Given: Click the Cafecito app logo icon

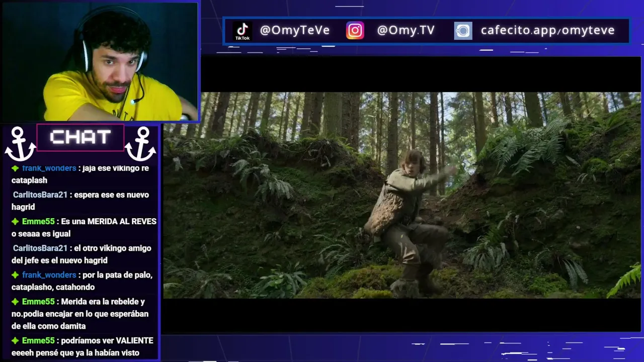Looking at the screenshot, I should 463,31.
